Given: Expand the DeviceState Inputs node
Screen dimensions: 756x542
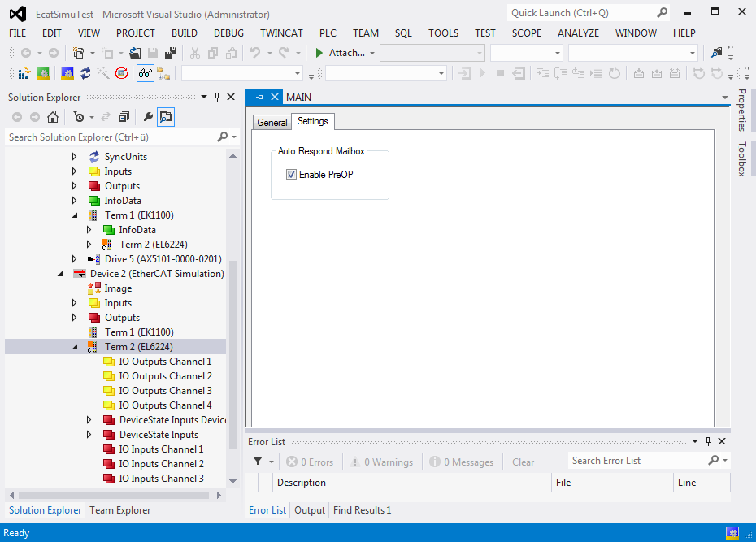Looking at the screenshot, I should (89, 435).
